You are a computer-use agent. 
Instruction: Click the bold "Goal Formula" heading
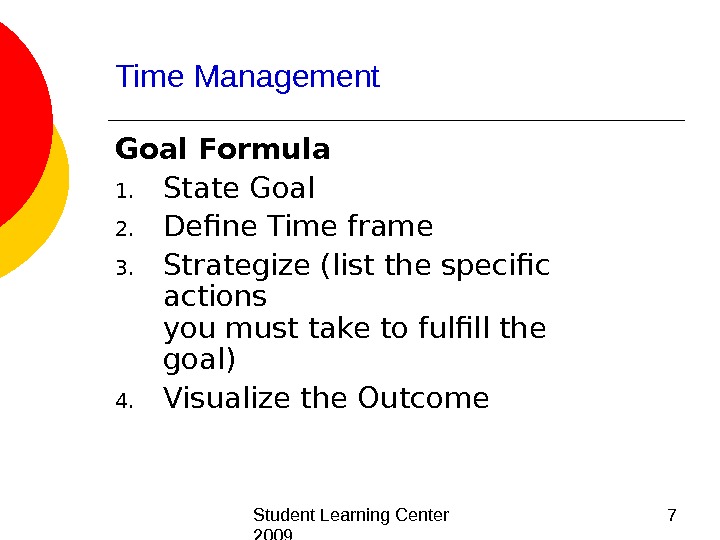[223, 150]
